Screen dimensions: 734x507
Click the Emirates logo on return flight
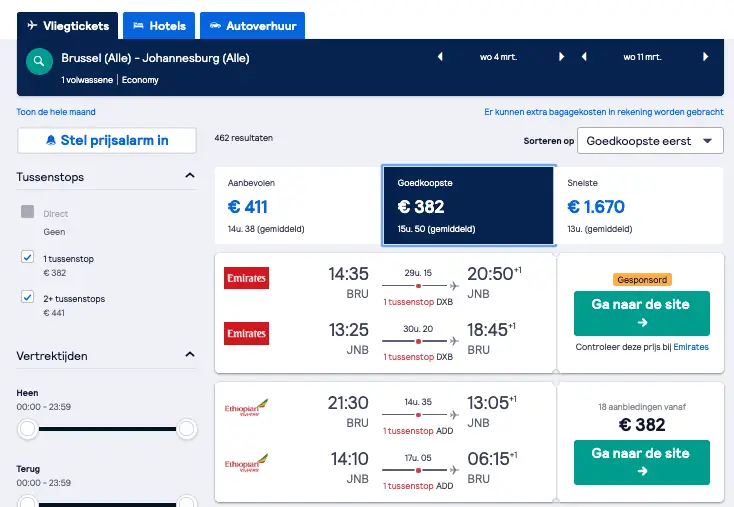(246, 333)
